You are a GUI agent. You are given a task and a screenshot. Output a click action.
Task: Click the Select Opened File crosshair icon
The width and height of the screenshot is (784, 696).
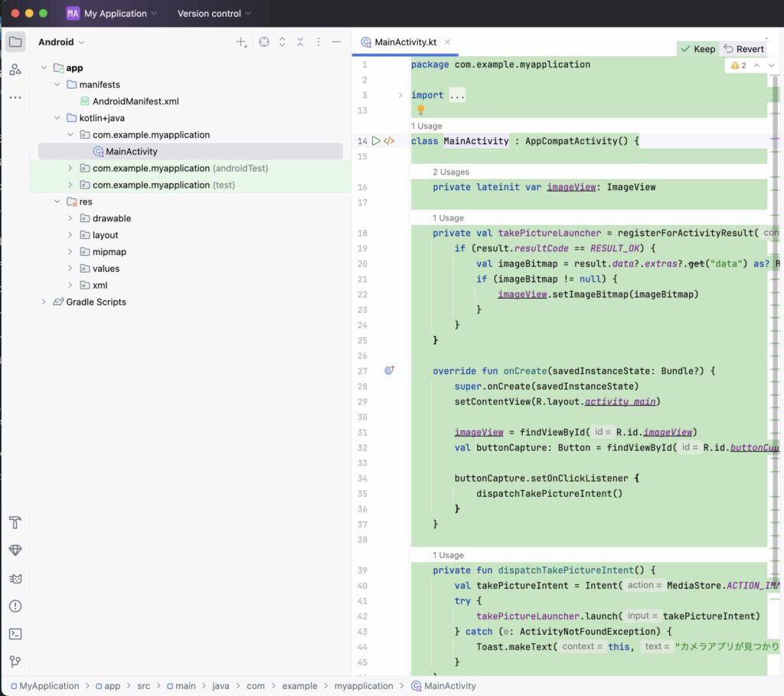(264, 42)
